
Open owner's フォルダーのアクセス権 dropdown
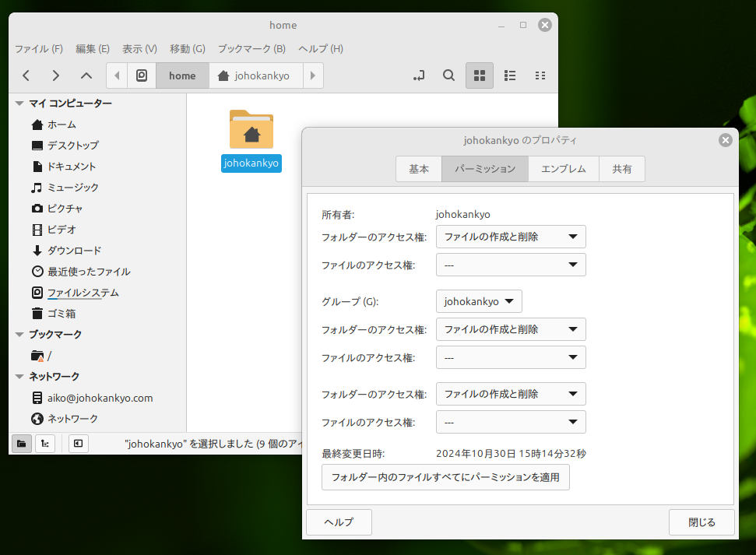coord(511,237)
